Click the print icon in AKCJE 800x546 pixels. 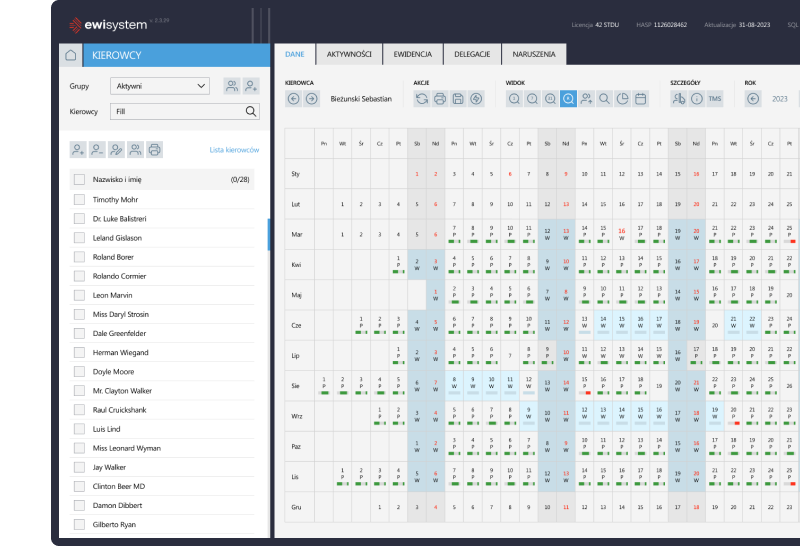(440, 99)
